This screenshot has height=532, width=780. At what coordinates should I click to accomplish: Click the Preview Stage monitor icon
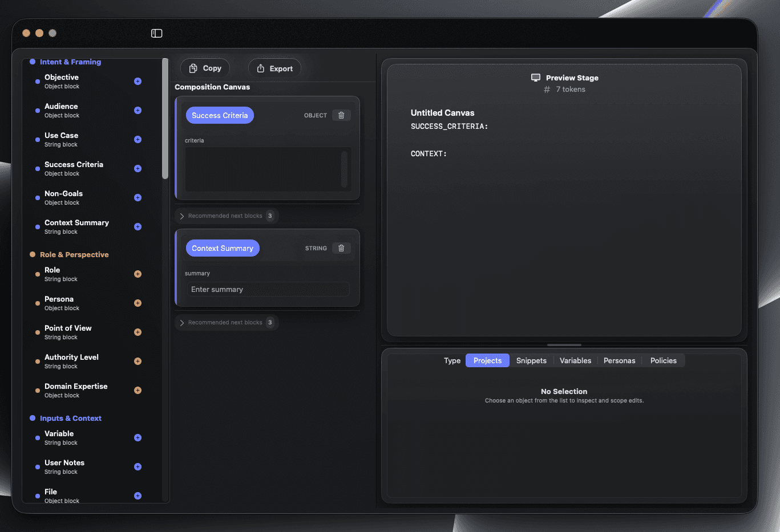coord(536,78)
